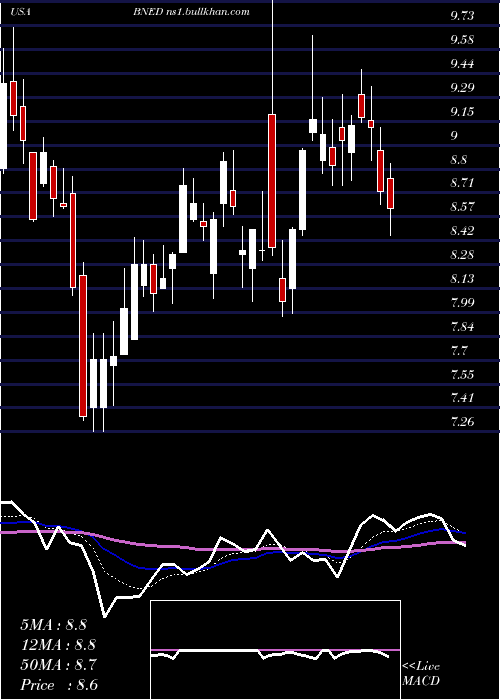Click the Live MACD label
This screenshot has height=700, width=500.
(421, 674)
